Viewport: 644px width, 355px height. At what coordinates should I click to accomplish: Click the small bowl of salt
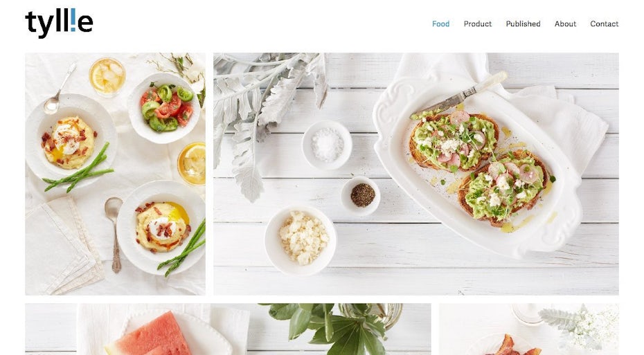[x=327, y=145]
